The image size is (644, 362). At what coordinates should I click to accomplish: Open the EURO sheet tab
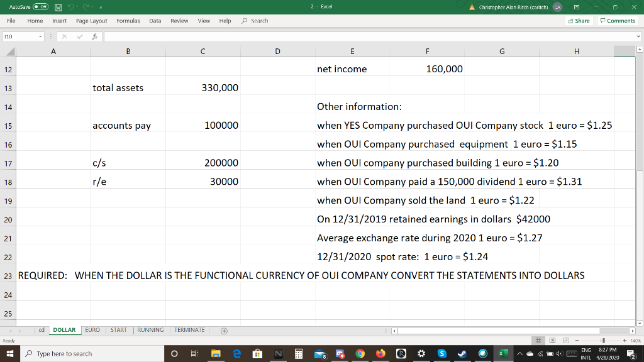(x=92, y=329)
